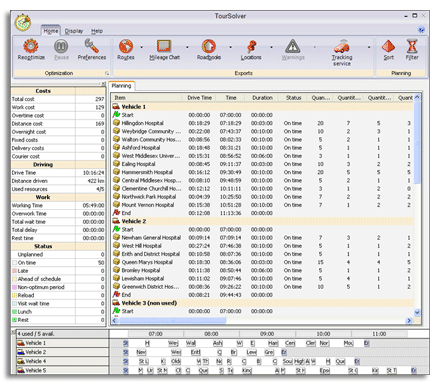Screen dimensions: 440x385
Task: Click the Vehicle 4 icon in timeline list
Action: tap(21, 361)
